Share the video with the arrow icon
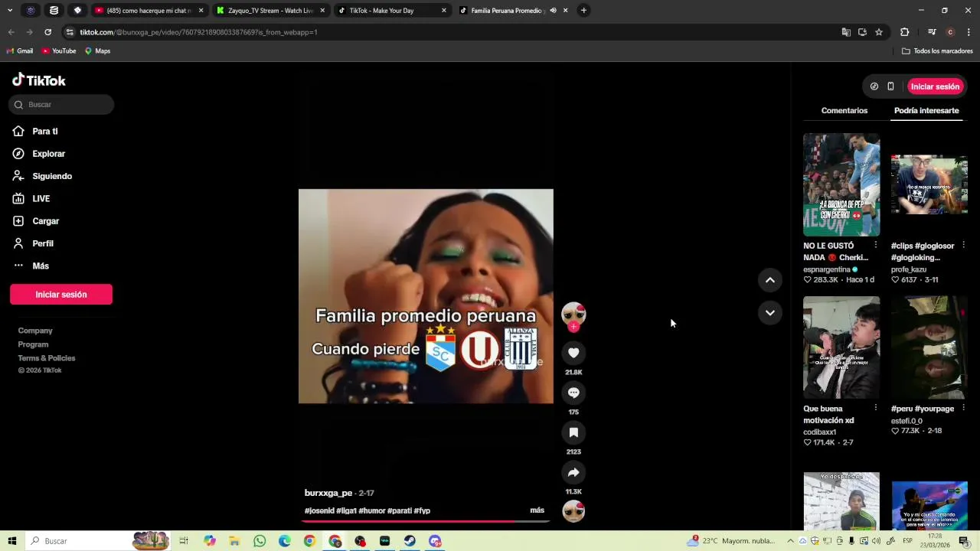 pos(573,472)
